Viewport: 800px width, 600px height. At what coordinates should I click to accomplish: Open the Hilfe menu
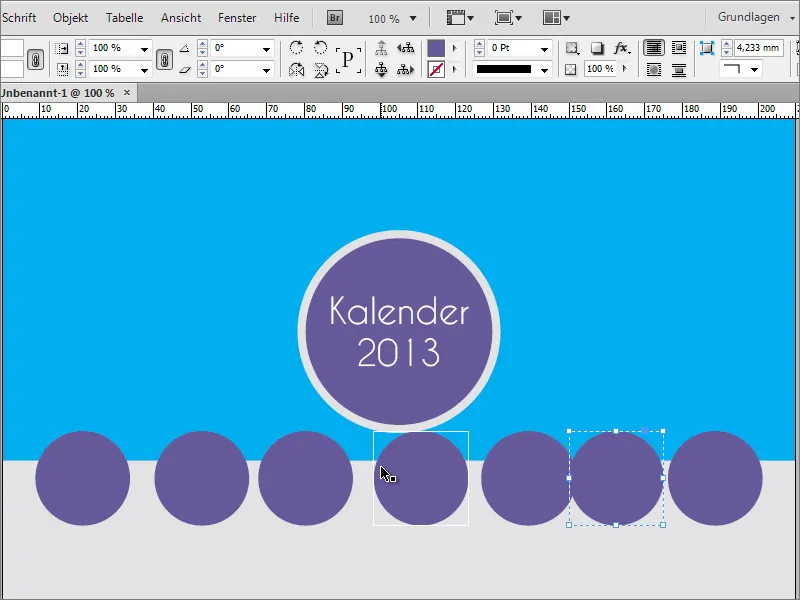pyautogui.click(x=286, y=17)
